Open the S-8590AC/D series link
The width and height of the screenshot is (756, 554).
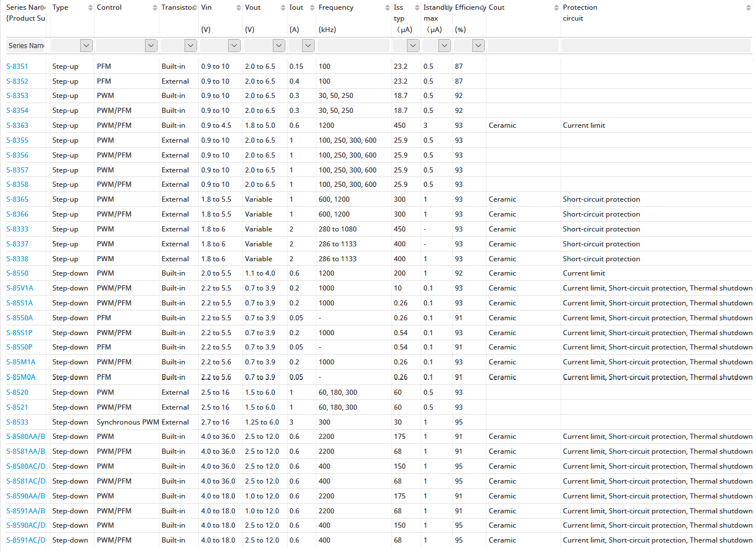click(26, 525)
